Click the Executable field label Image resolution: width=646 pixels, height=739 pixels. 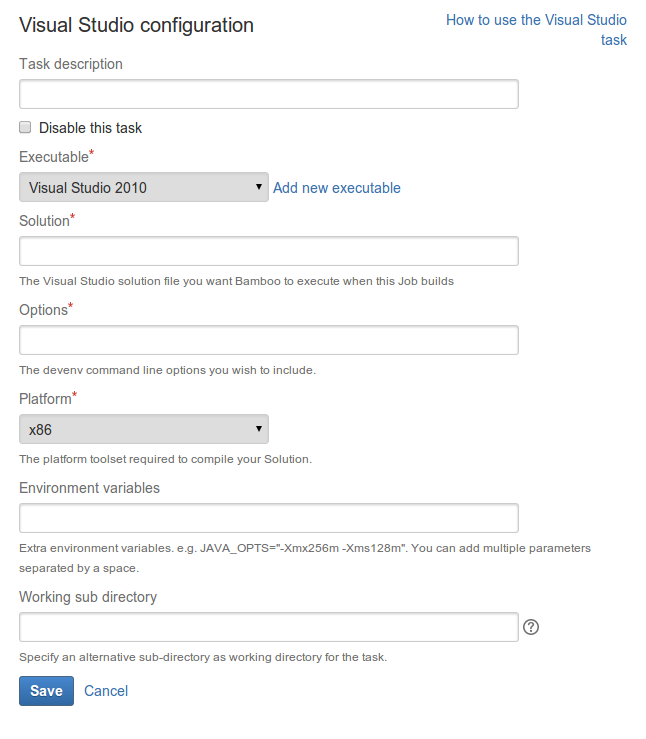coord(54,156)
